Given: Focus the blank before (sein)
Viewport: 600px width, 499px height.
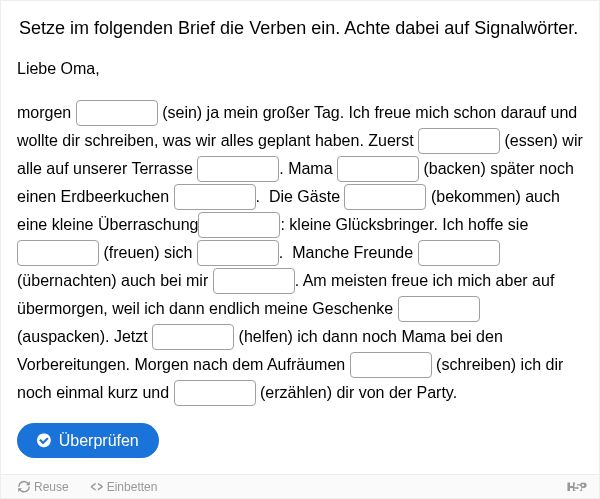Looking at the screenshot, I should click(x=117, y=113).
